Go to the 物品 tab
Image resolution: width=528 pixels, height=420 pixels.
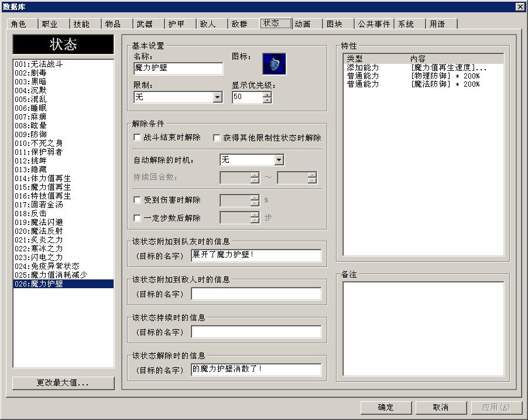coord(117,24)
